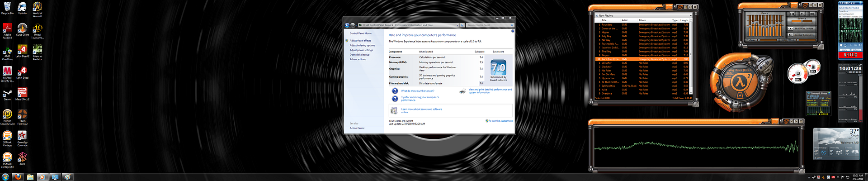
Task: Launch Curse Client shortcut
Action: pos(22,29)
